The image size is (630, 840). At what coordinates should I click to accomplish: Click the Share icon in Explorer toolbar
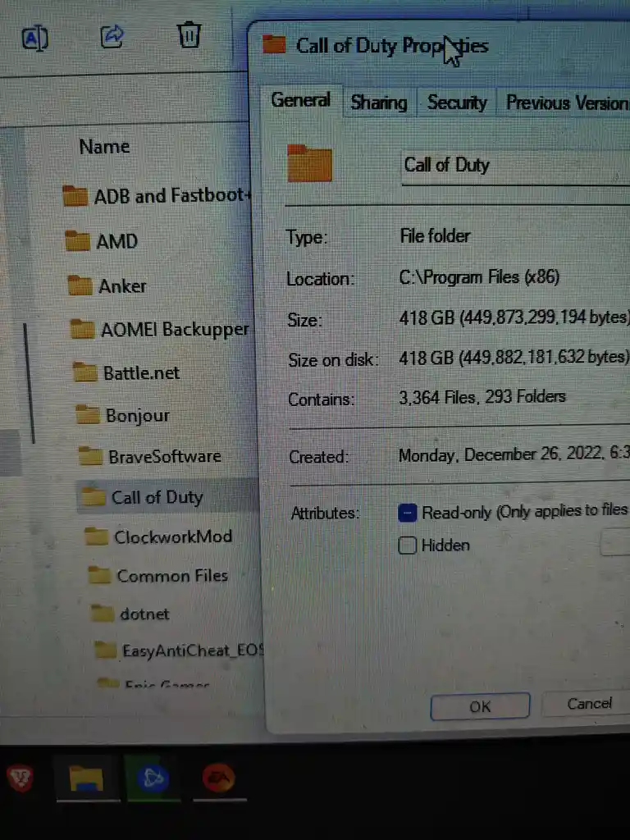click(x=112, y=36)
